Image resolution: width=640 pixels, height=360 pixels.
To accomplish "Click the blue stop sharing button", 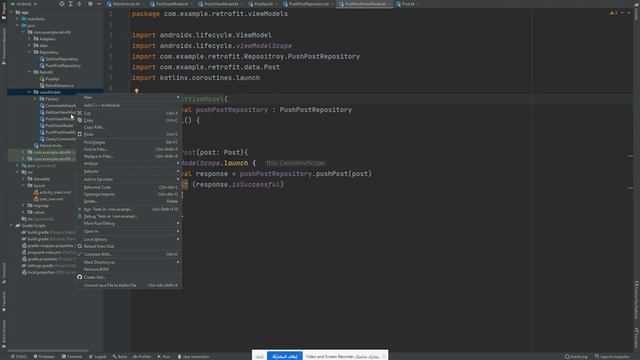I will [284, 356].
